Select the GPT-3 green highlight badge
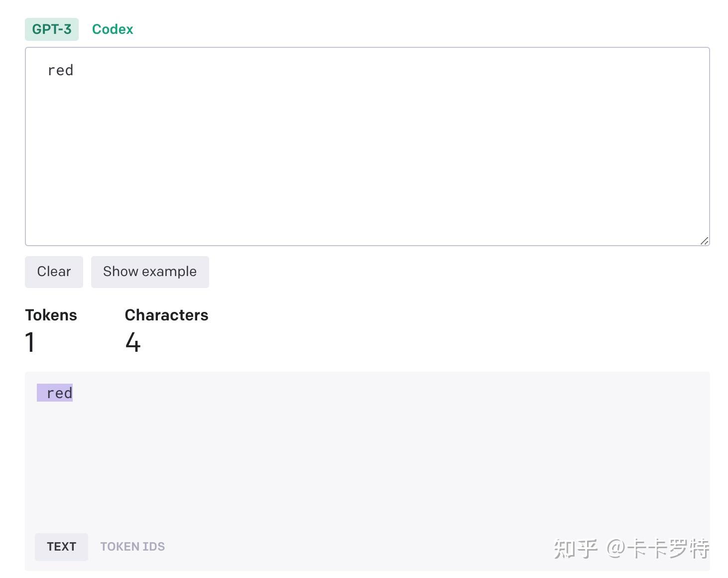The height and width of the screenshot is (578, 728). 51,29
